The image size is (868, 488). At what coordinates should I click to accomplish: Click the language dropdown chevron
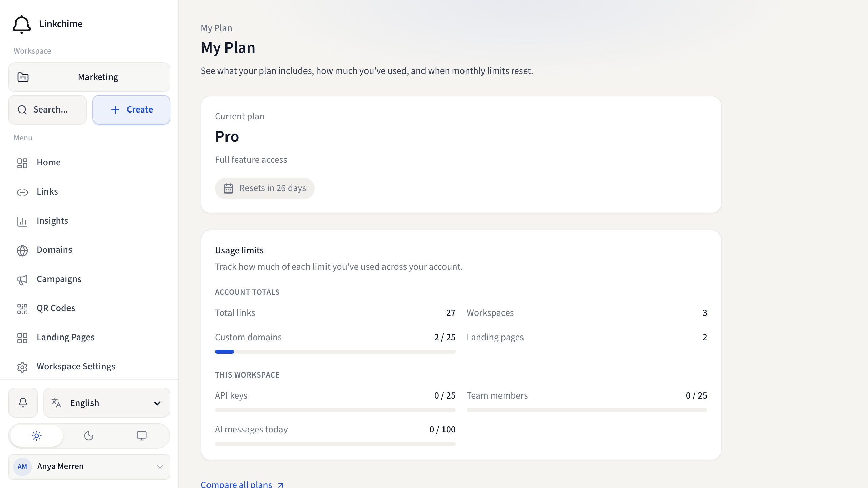[x=157, y=403]
